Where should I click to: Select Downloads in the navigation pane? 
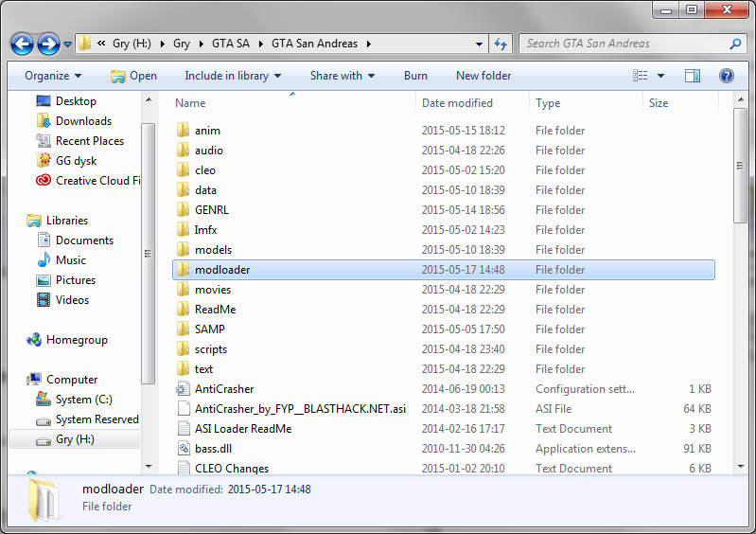74,121
